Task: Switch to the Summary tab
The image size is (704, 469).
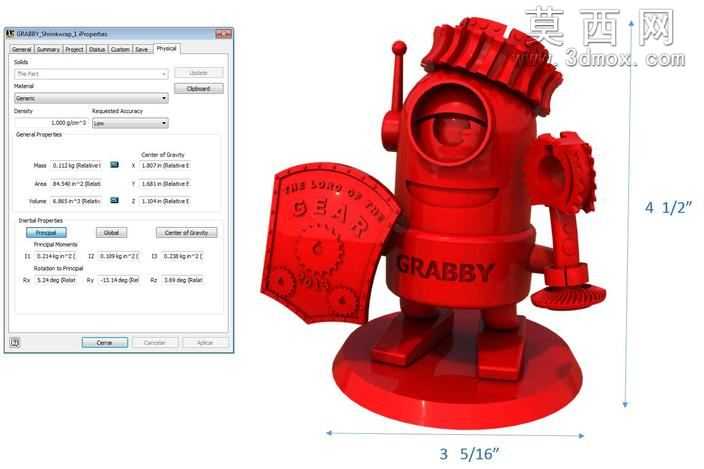Action: pyautogui.click(x=48, y=49)
